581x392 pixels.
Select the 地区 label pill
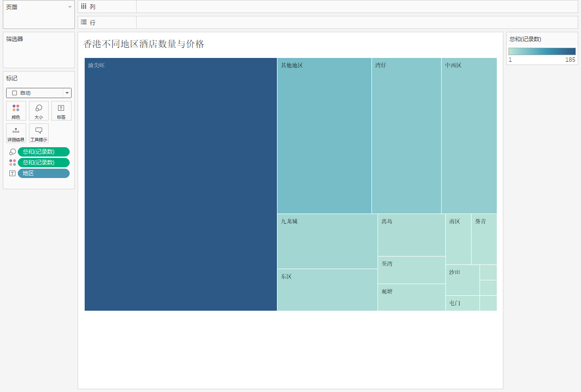tap(44, 173)
